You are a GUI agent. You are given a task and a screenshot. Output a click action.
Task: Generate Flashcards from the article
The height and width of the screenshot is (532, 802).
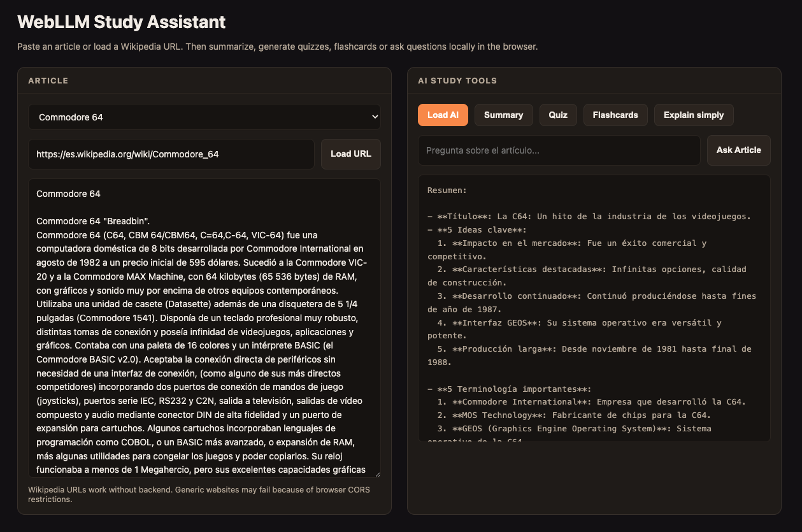pos(615,115)
